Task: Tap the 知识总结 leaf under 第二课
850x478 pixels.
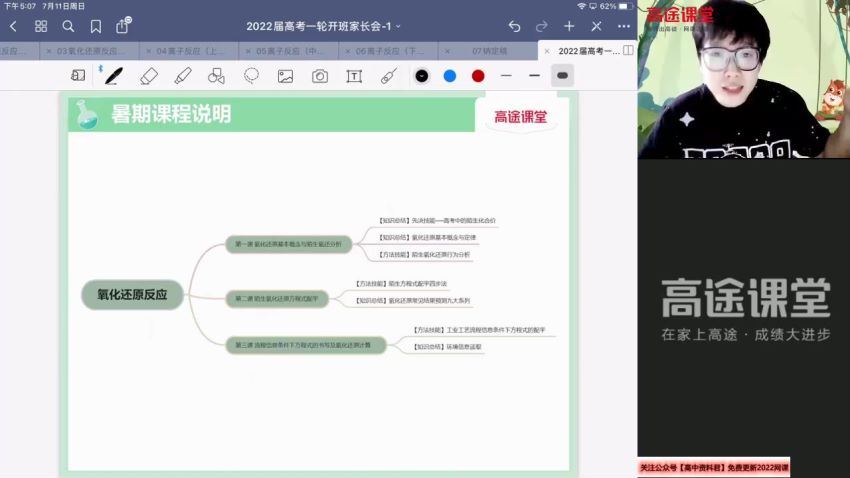Action: pos(413,301)
